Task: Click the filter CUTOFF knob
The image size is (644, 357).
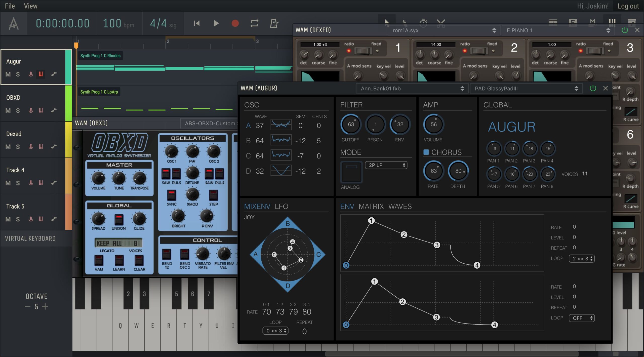Action: 351,124
